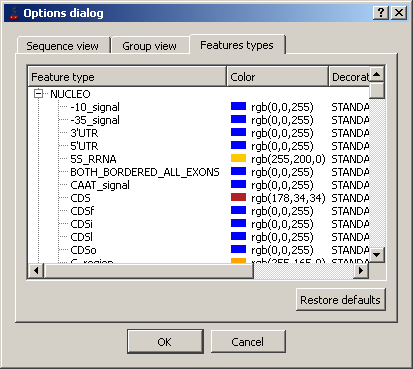Click horizontal scrollbar left arrow
This screenshot has width=413, height=369.
pyautogui.click(x=36, y=271)
